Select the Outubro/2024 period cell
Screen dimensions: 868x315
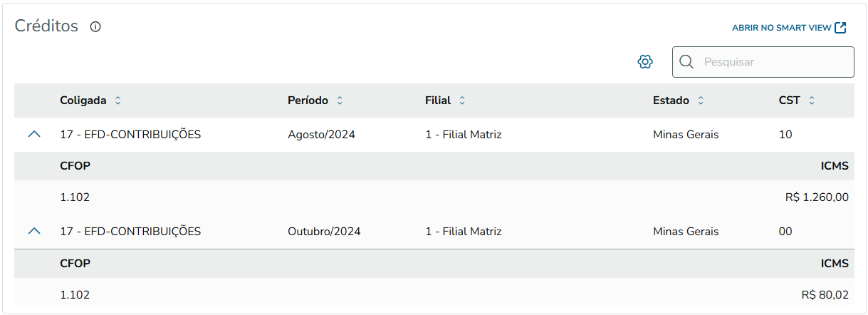(324, 231)
